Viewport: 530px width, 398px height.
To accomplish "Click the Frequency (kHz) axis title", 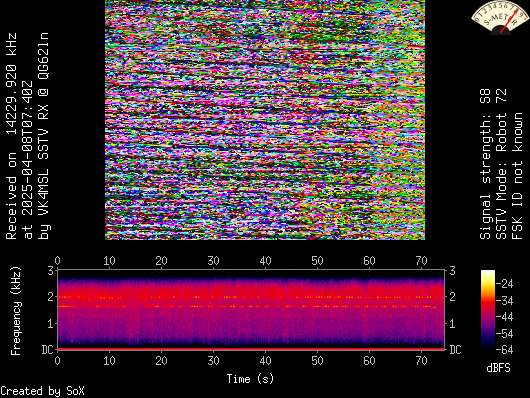I will 16,311.
